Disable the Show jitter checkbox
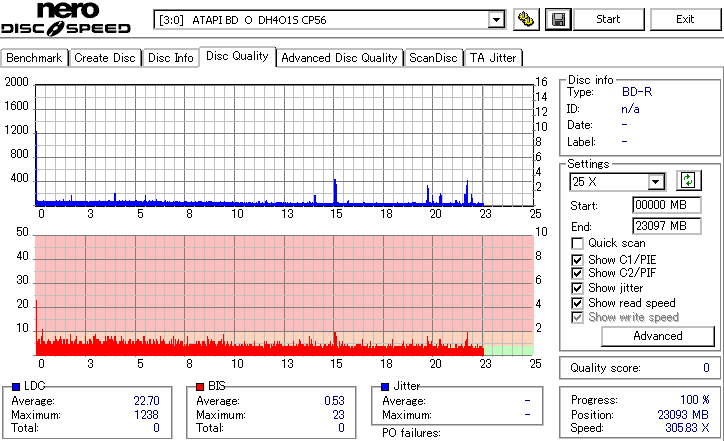724x441 pixels. [x=577, y=288]
